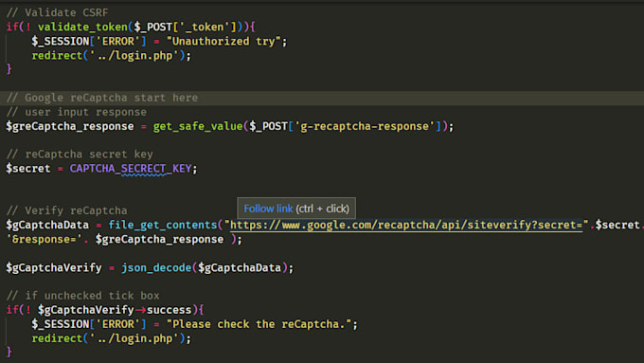Open the google.com recaptcha siteverify URL
The height and width of the screenshot is (363, 644).
pyautogui.click(x=406, y=225)
